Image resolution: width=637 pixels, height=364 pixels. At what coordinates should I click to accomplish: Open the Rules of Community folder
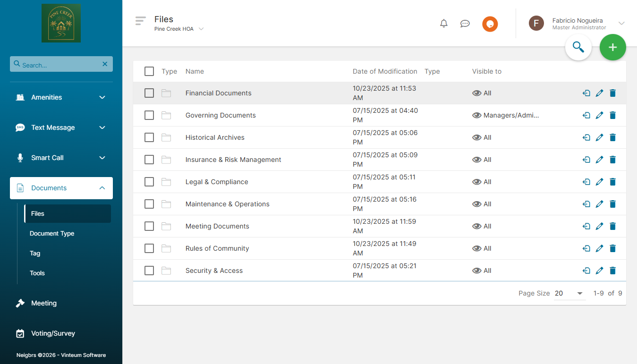pos(217,248)
